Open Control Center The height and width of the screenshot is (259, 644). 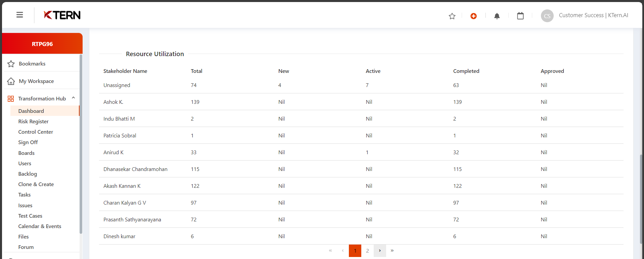(36, 132)
